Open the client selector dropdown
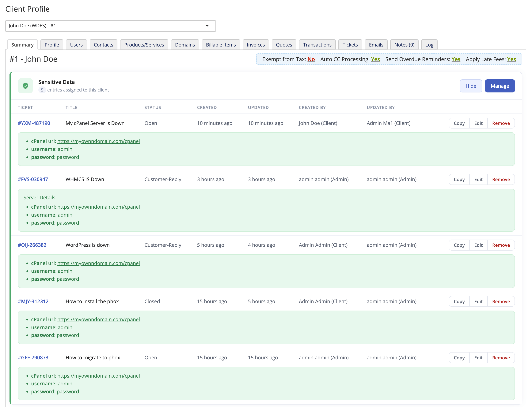 [x=110, y=26]
